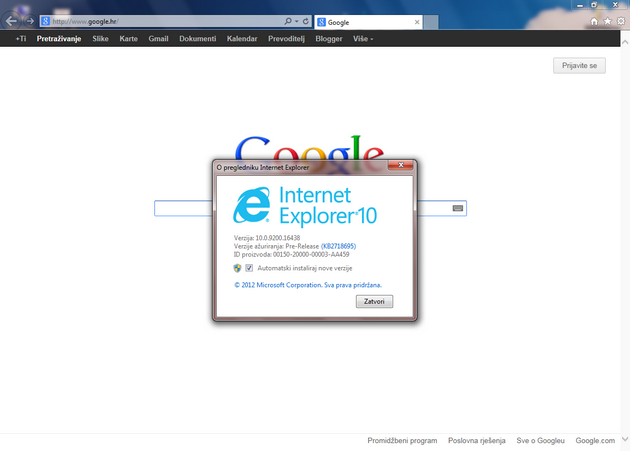
Task: Minimize the browser window
Action: point(580,5)
